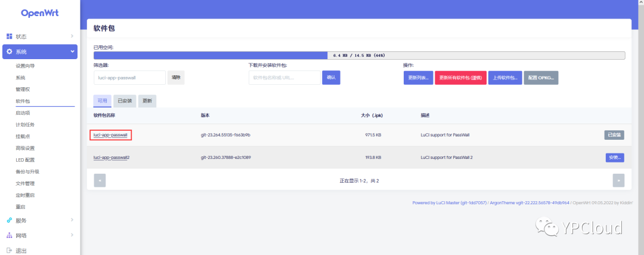This screenshot has height=255, width=644.
Task: Expand the 网络 menu chevron
Action: (x=72, y=235)
